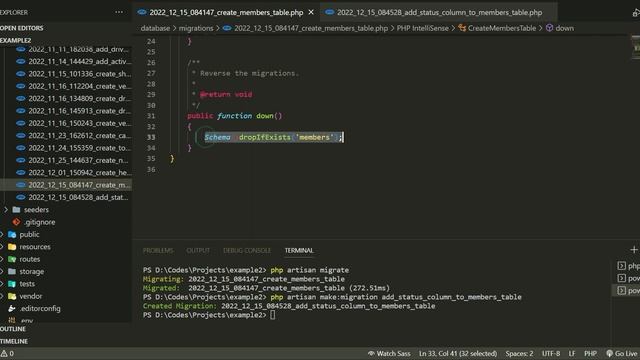Open 2022_11_14_144429_add_activ... migration file

(x=80, y=61)
